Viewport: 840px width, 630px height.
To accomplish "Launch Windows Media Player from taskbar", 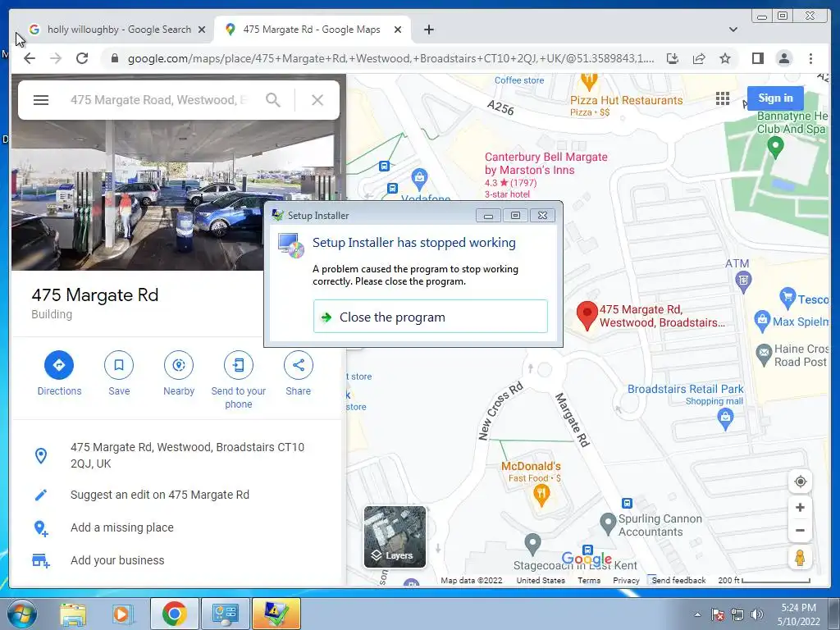I will pos(122,614).
